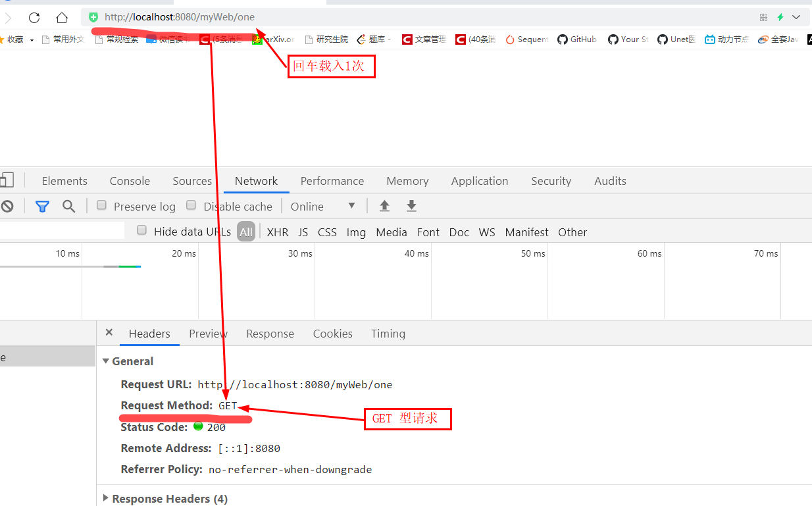Open the 动力节点 bilibili bookmark

[x=726, y=39]
